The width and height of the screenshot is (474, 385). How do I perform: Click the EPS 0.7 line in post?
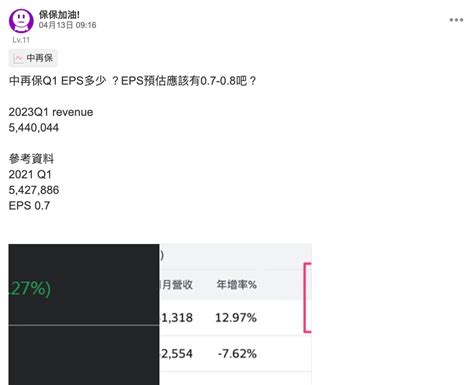(x=29, y=206)
